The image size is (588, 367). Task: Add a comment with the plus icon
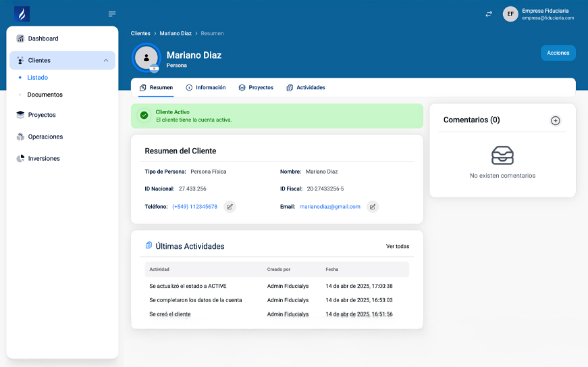[555, 120]
